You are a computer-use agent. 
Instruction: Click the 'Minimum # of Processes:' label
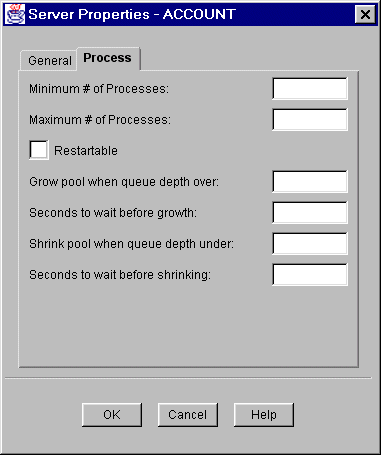[x=99, y=89]
